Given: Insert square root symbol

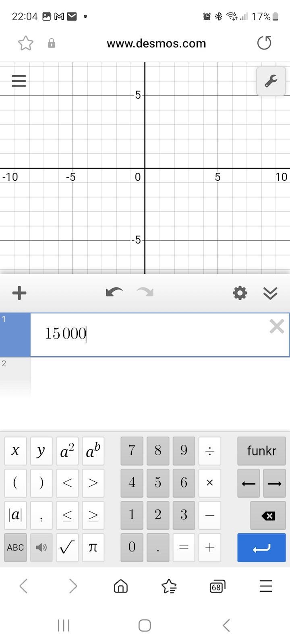Looking at the screenshot, I should pos(67,547).
